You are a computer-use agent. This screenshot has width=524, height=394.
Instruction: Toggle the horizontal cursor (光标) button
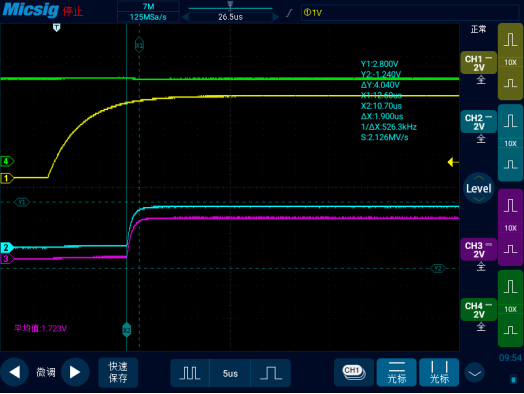pos(397,372)
